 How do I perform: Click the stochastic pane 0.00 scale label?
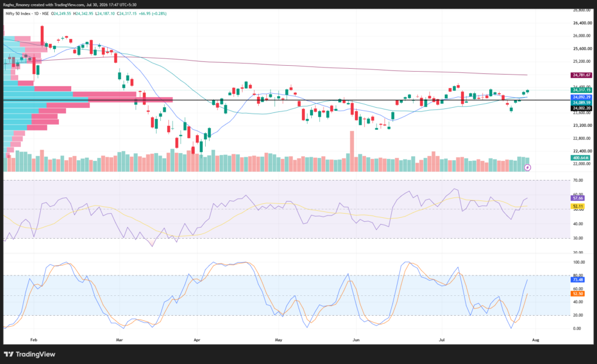tap(577, 328)
